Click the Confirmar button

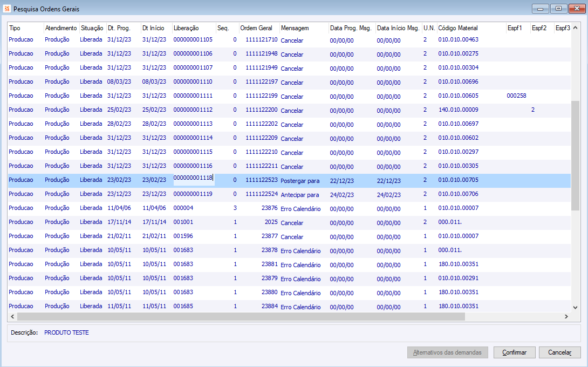pyautogui.click(x=514, y=352)
